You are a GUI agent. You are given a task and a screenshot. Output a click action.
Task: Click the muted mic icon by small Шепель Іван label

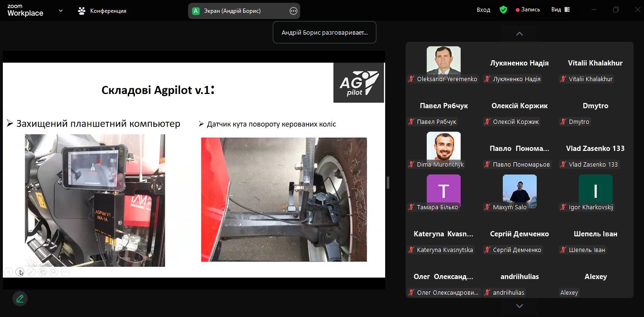tap(563, 250)
